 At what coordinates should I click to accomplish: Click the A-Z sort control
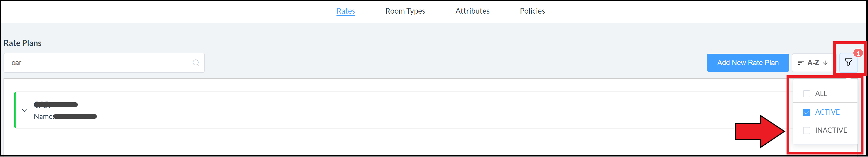(x=814, y=62)
